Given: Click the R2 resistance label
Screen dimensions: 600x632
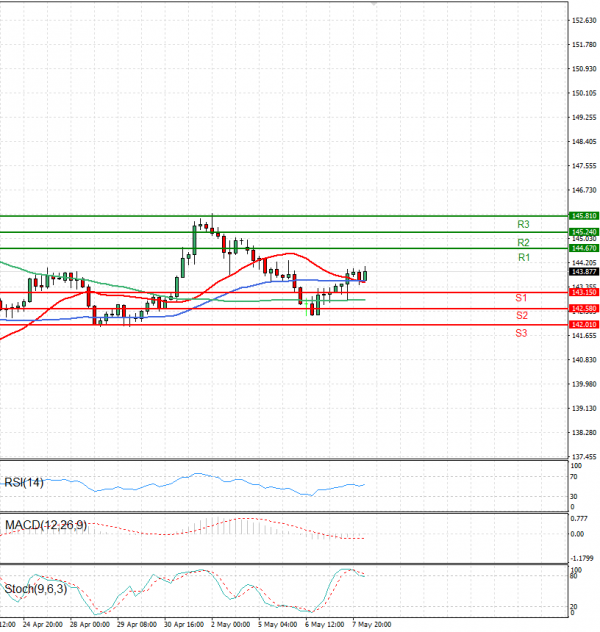Looking at the screenshot, I should point(523,242).
